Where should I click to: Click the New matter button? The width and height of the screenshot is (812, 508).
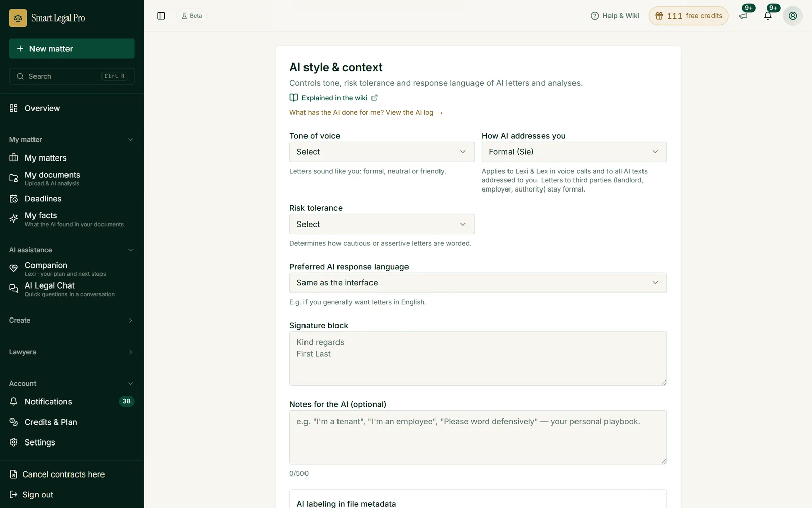(x=72, y=49)
